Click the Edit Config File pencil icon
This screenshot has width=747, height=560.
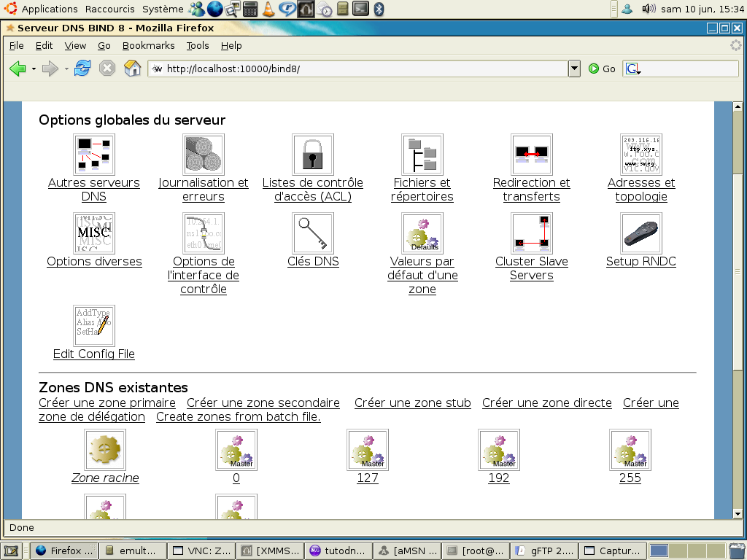[x=94, y=326]
